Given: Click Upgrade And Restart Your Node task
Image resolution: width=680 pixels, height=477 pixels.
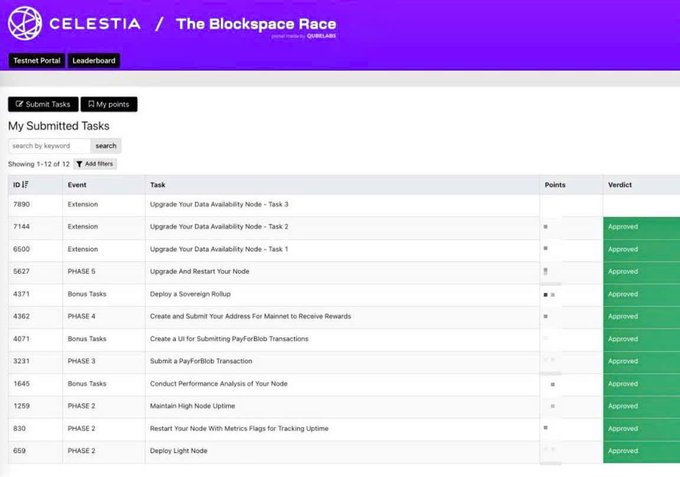Looking at the screenshot, I should [x=199, y=271].
